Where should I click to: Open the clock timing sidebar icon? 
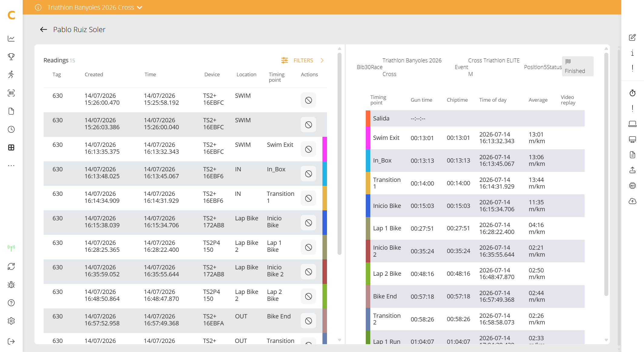click(11, 129)
